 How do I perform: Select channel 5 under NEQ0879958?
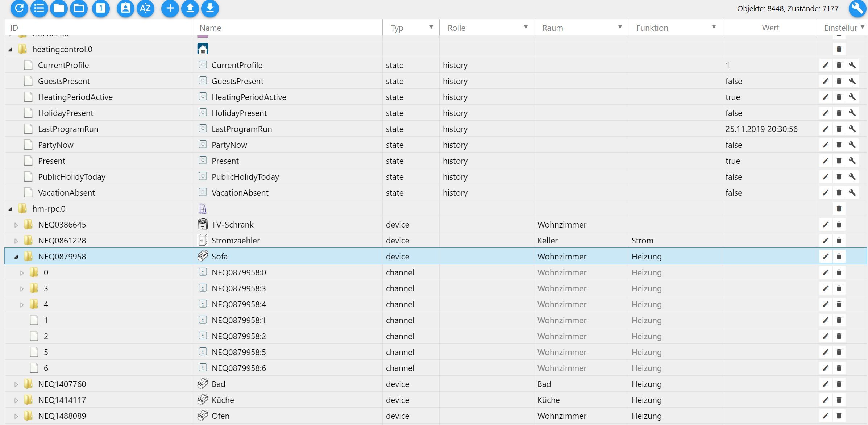46,352
